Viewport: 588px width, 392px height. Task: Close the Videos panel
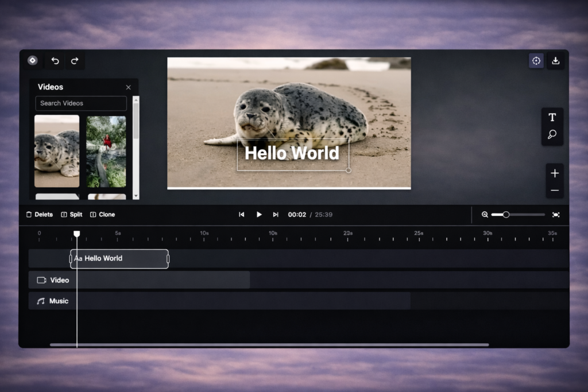(x=128, y=87)
